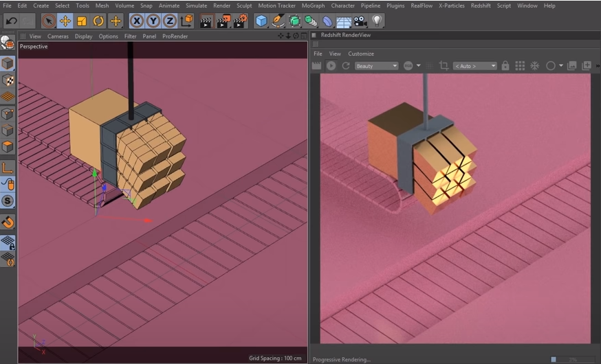The image size is (601, 364).
Task: Open the Auto camera dropdown
Action: point(475,66)
